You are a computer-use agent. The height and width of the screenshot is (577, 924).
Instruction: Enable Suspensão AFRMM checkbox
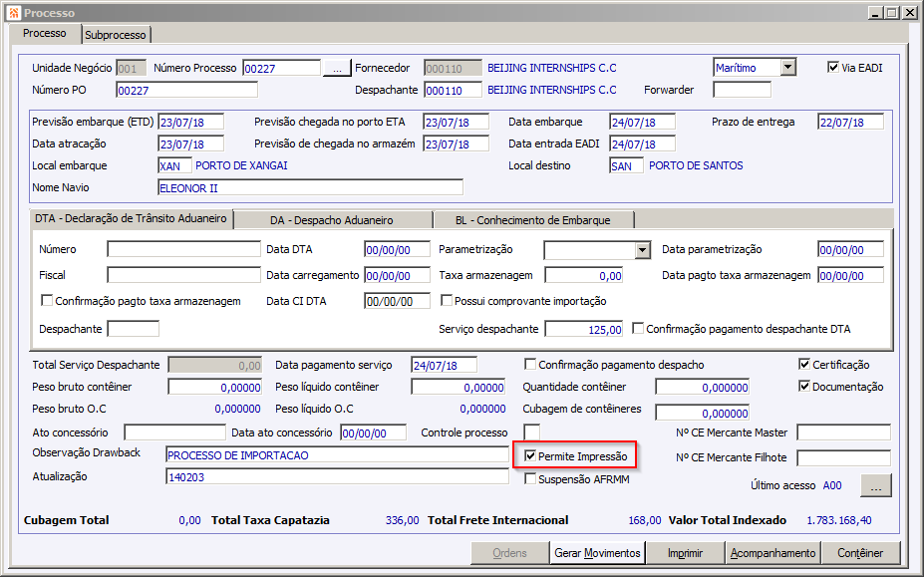coord(529,478)
